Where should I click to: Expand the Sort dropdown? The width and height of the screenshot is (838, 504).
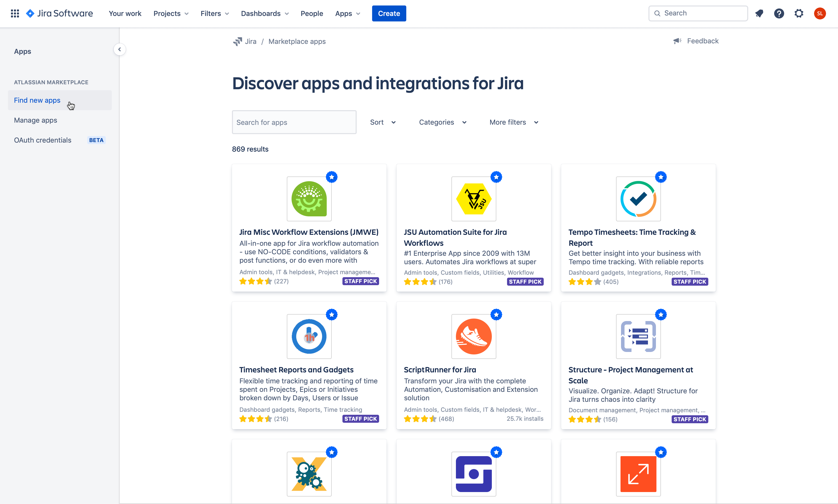point(383,122)
